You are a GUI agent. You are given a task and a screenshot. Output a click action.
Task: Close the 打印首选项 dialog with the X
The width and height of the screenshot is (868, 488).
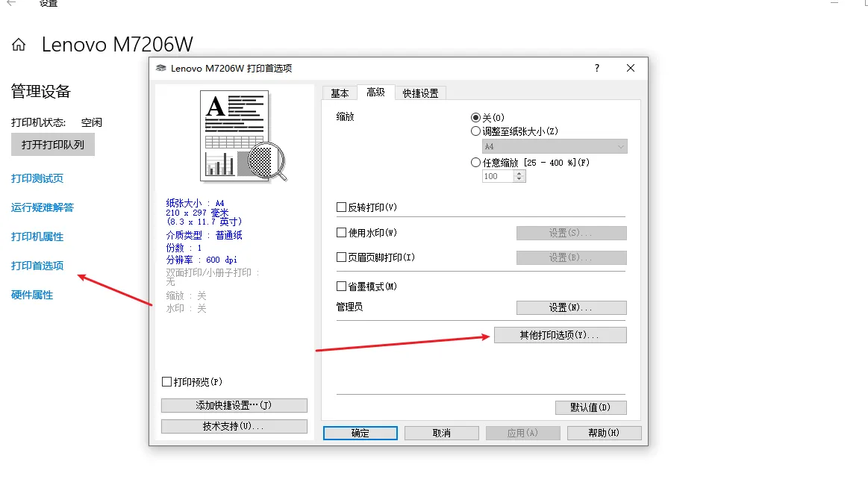[x=631, y=68]
